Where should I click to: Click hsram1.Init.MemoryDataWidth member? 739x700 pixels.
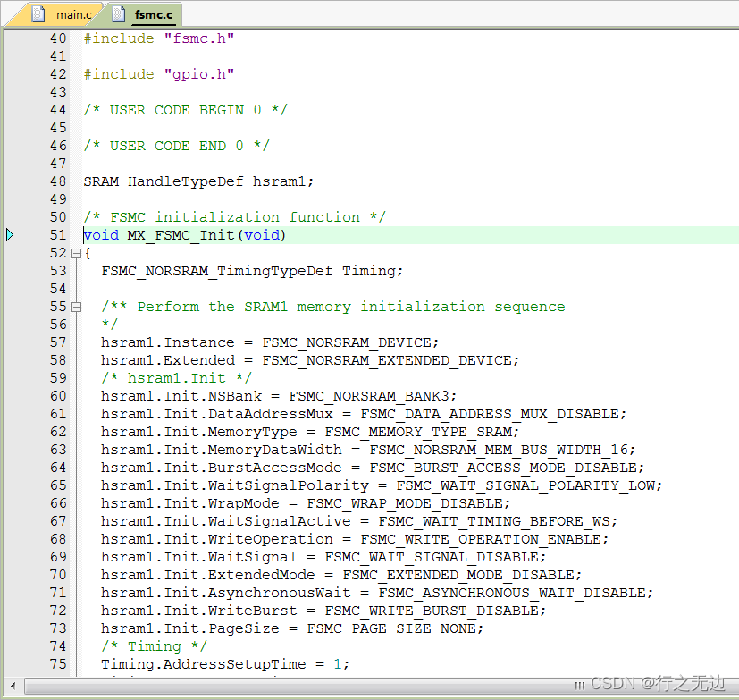221,451
